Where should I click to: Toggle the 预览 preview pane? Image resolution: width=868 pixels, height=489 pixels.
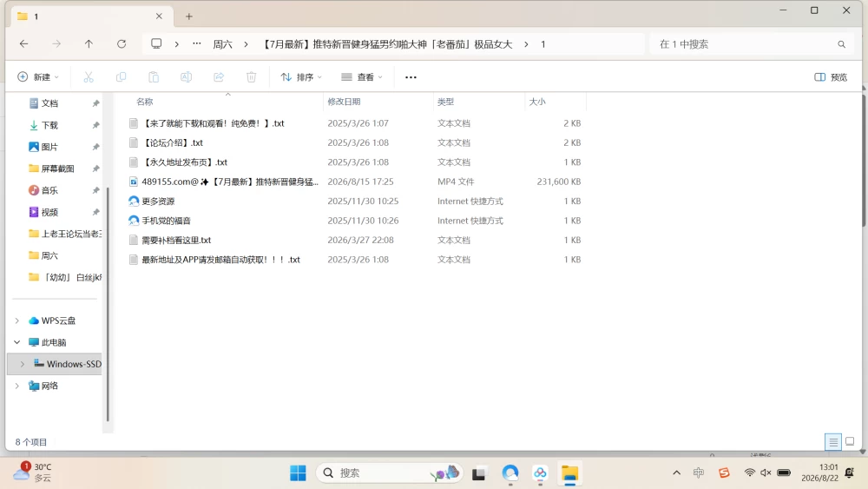(x=831, y=77)
